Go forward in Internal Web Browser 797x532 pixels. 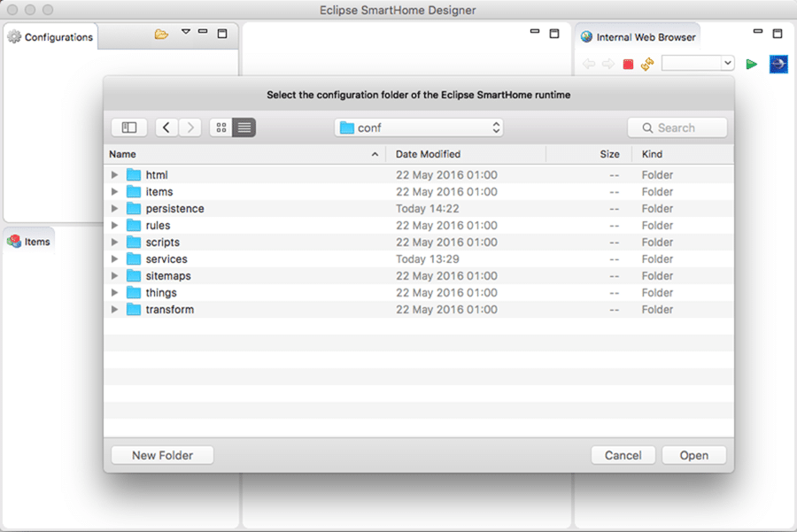[608, 64]
